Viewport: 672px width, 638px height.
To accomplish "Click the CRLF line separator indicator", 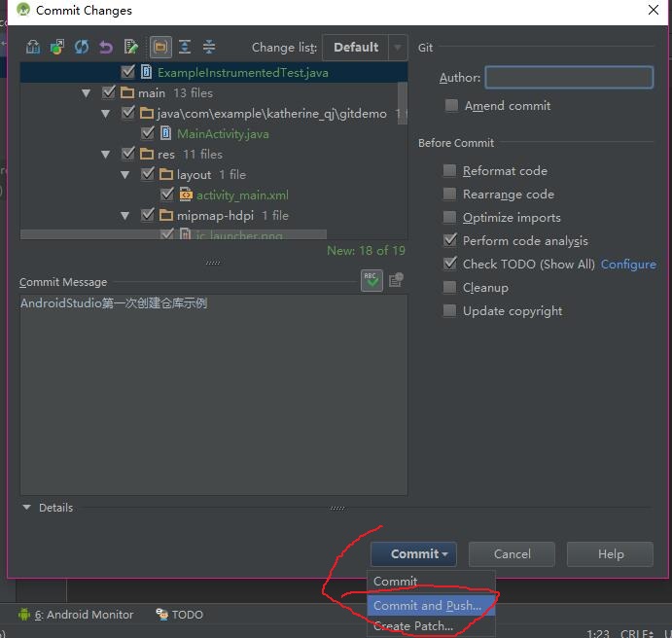I will click(x=636, y=633).
